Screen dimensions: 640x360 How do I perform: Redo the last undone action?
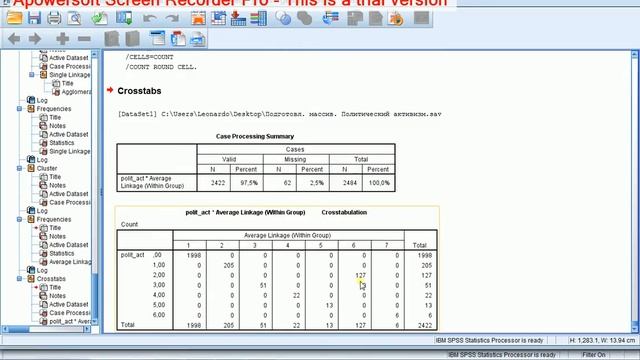coord(172,18)
